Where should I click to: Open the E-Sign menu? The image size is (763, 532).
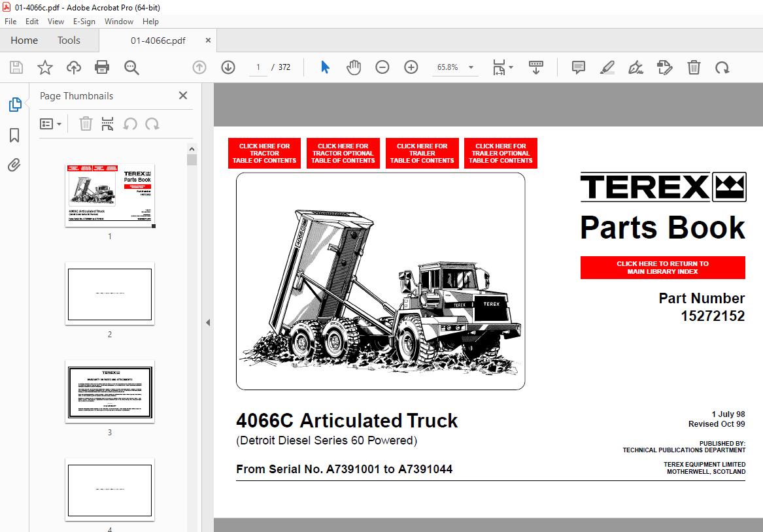click(84, 22)
